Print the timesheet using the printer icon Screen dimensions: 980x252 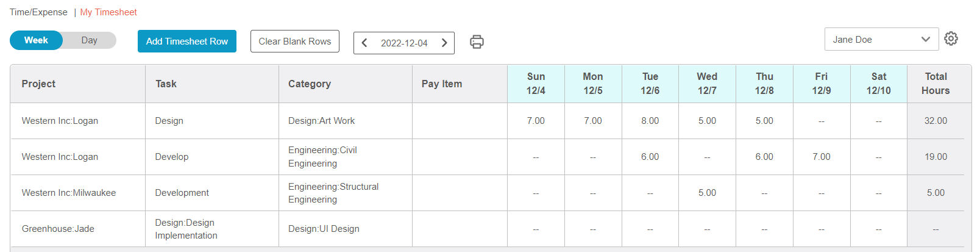pos(477,41)
